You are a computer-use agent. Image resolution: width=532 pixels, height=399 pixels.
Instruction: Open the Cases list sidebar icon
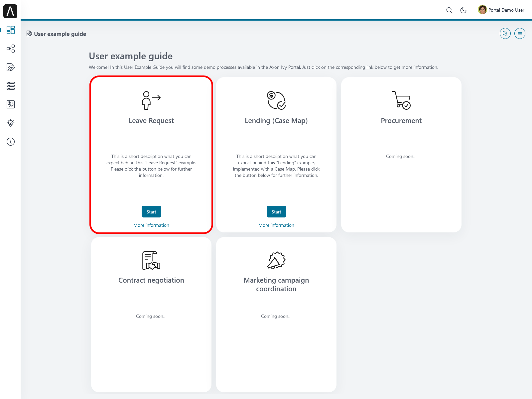(x=11, y=86)
